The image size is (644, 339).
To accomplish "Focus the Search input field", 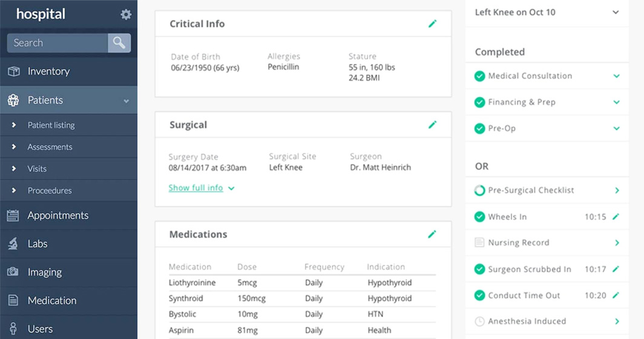I will tap(57, 43).
